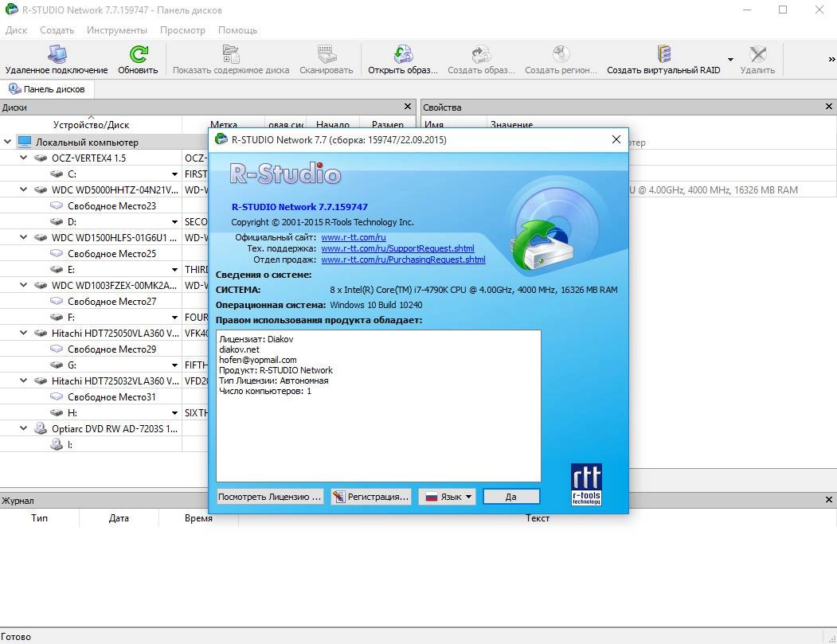Open the Virtual RAID dropdown arrow
The image size is (837, 644).
tap(730, 59)
